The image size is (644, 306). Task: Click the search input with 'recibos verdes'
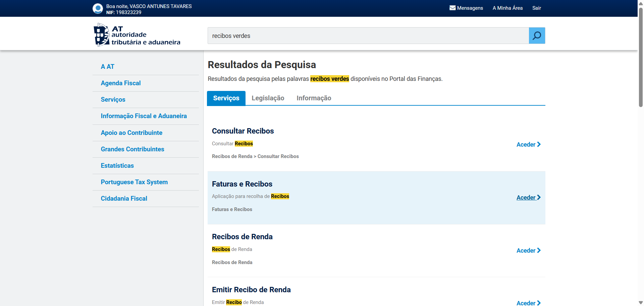[x=368, y=36]
